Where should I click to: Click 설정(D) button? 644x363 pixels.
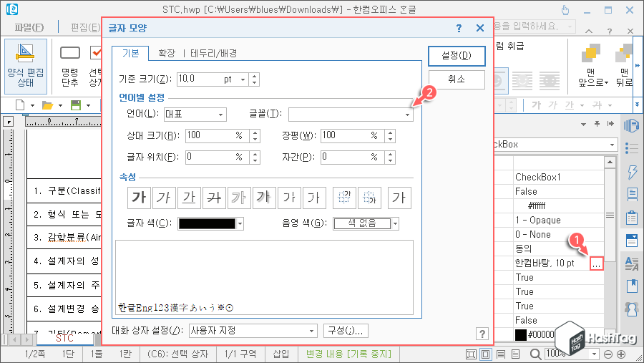tap(457, 56)
